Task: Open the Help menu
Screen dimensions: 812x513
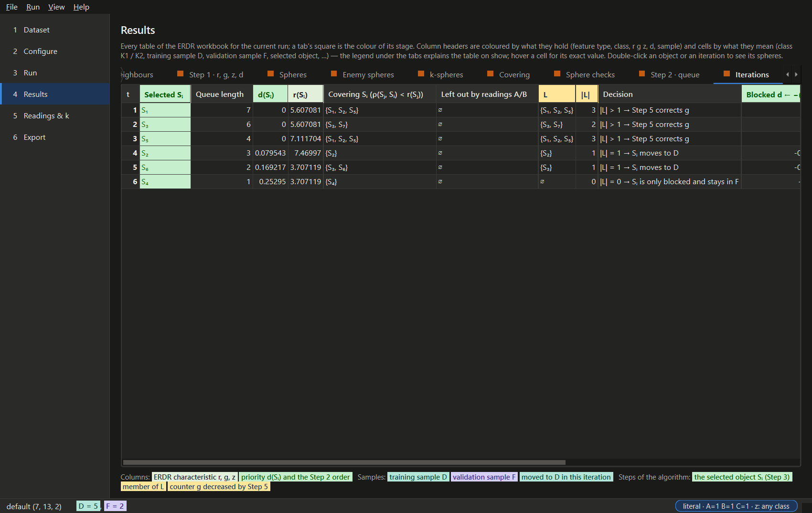Action: click(81, 7)
